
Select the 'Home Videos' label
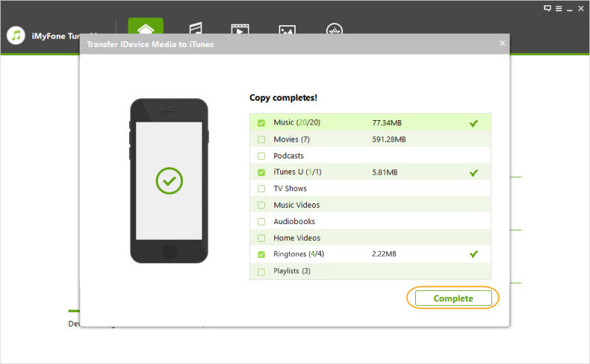(297, 238)
